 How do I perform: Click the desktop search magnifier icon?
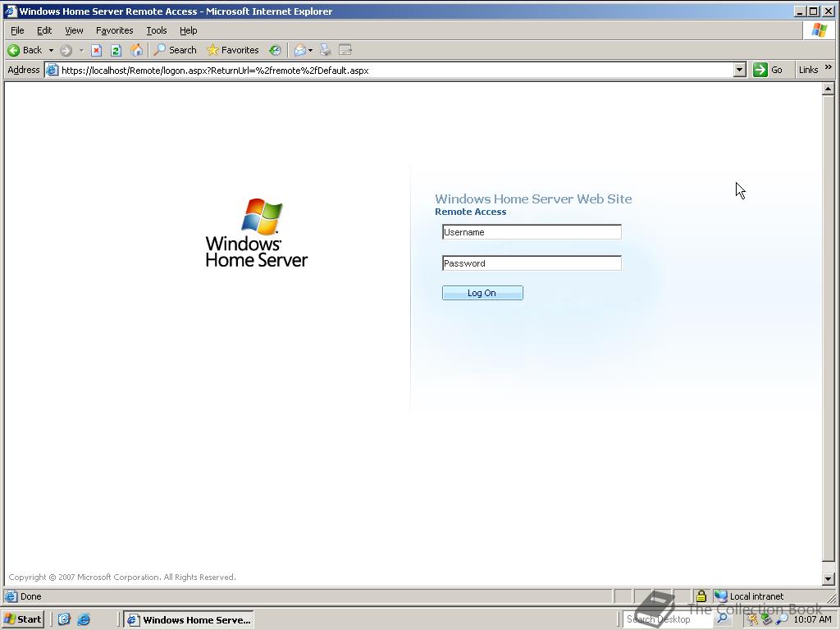point(722,619)
